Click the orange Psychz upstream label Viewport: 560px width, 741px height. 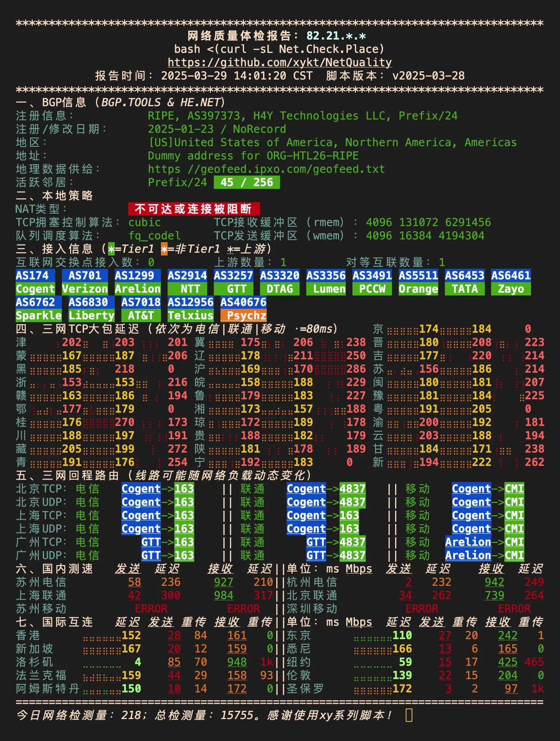tap(244, 315)
